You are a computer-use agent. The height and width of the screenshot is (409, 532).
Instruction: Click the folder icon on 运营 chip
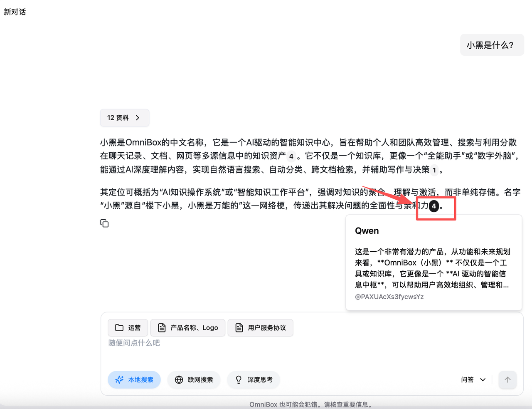(x=119, y=328)
